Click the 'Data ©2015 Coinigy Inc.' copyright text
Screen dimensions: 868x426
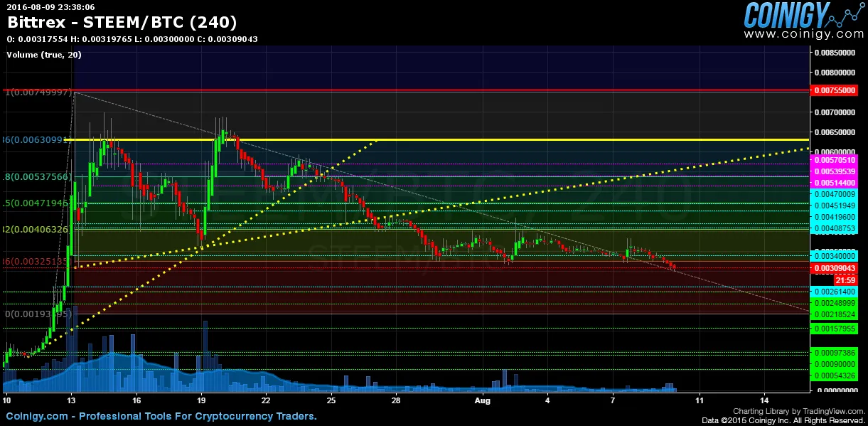tap(783, 420)
